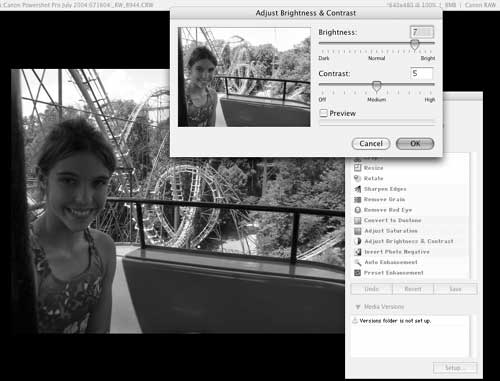Select the Rotate tool icon

click(357, 178)
